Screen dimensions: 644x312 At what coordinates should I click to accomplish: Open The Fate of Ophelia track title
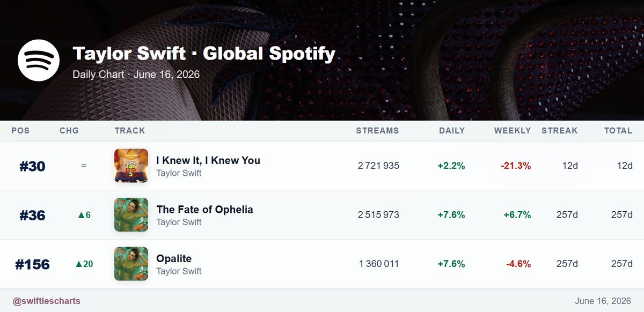pos(204,209)
